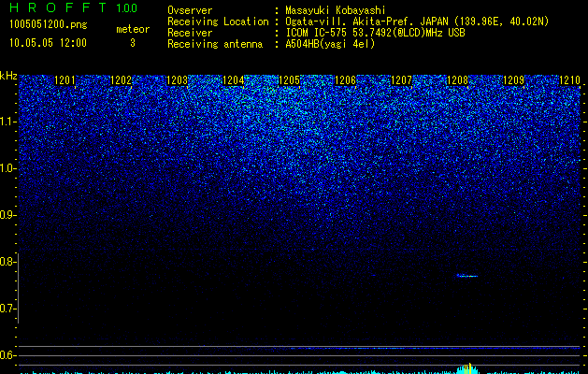Click the vertical gray range bar beside 0.8
Image resolution: width=588 pixels, height=374 pixels.
coord(18,288)
